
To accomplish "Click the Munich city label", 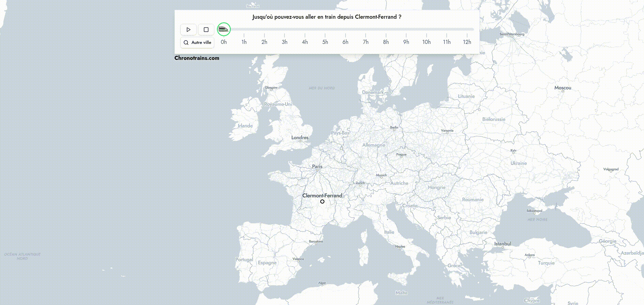I will click(x=381, y=175).
